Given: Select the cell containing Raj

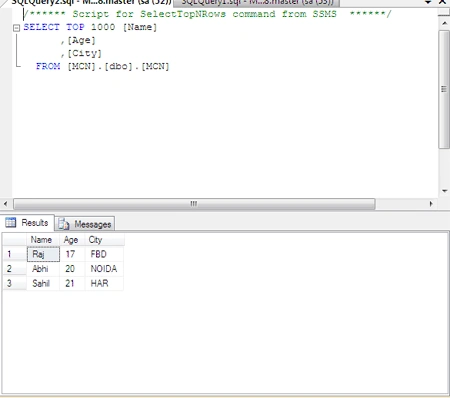Looking at the screenshot, I should coord(43,254).
